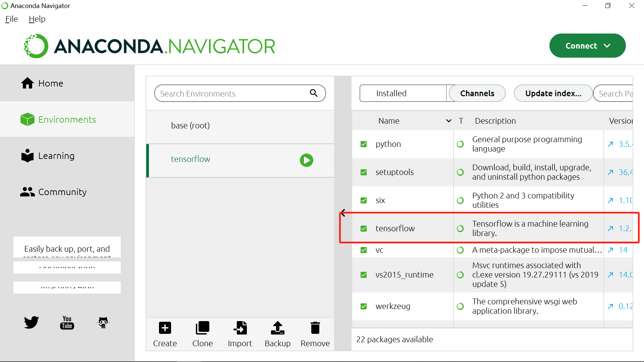Click the six package type circle icon
Image resolution: width=644 pixels, height=362 pixels.
pyautogui.click(x=460, y=200)
